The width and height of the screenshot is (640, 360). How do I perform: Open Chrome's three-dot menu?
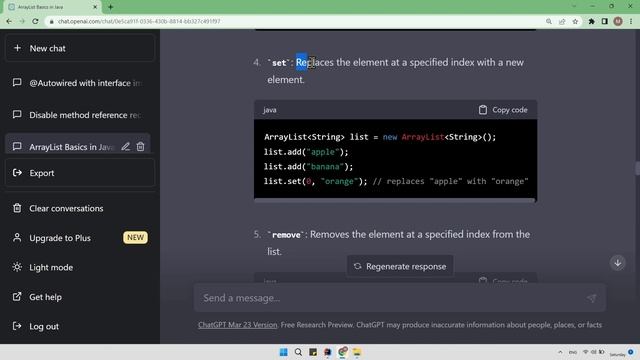click(x=631, y=21)
